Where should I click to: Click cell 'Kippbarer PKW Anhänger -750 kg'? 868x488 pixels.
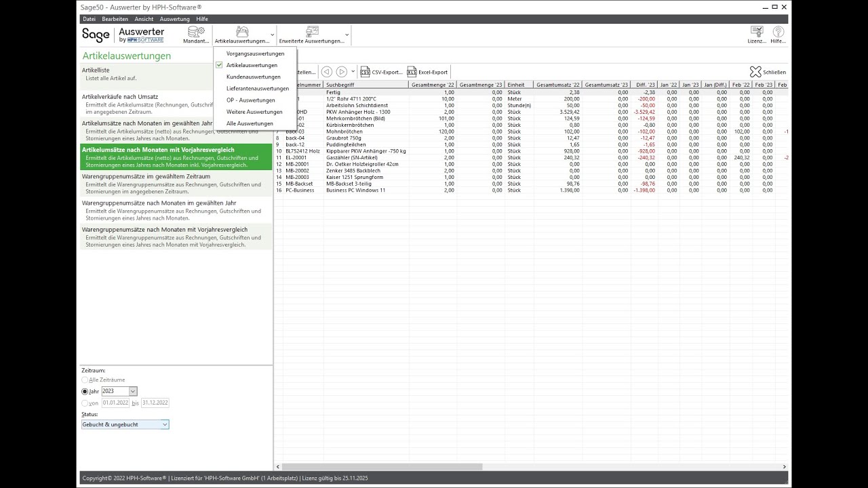(366, 151)
